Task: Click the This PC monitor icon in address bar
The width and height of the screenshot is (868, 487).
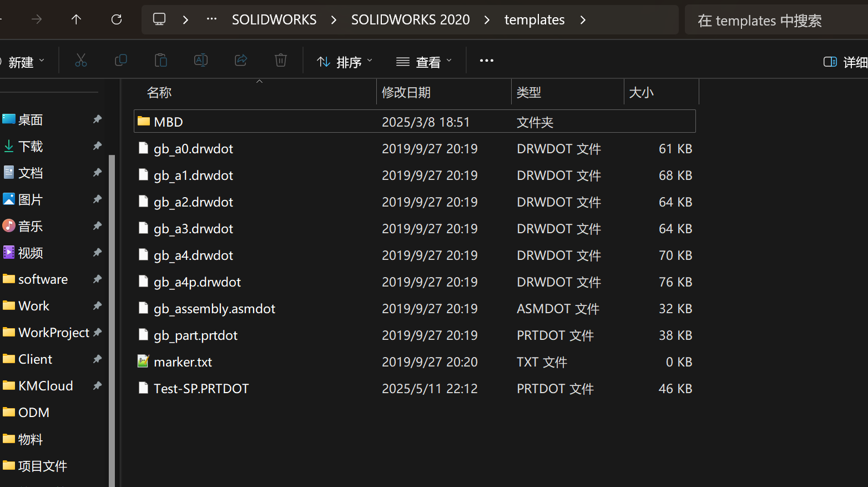Action: pyautogui.click(x=159, y=19)
